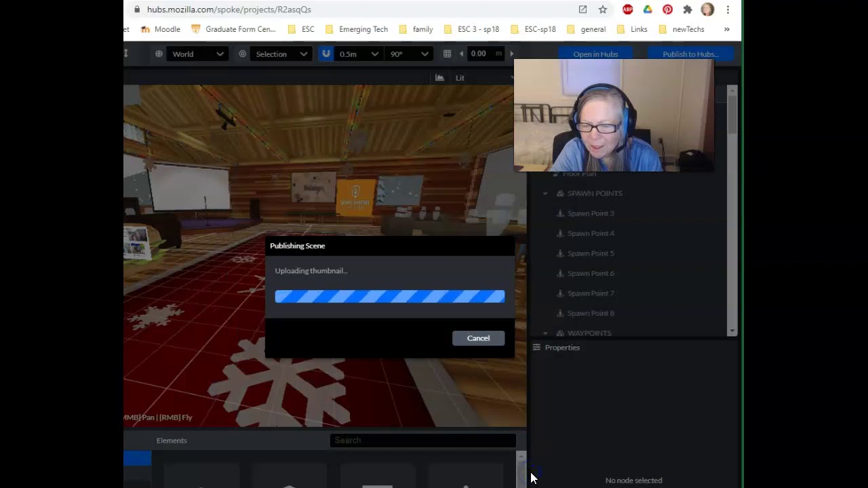Click the globe transform space icon

click(x=159, y=54)
